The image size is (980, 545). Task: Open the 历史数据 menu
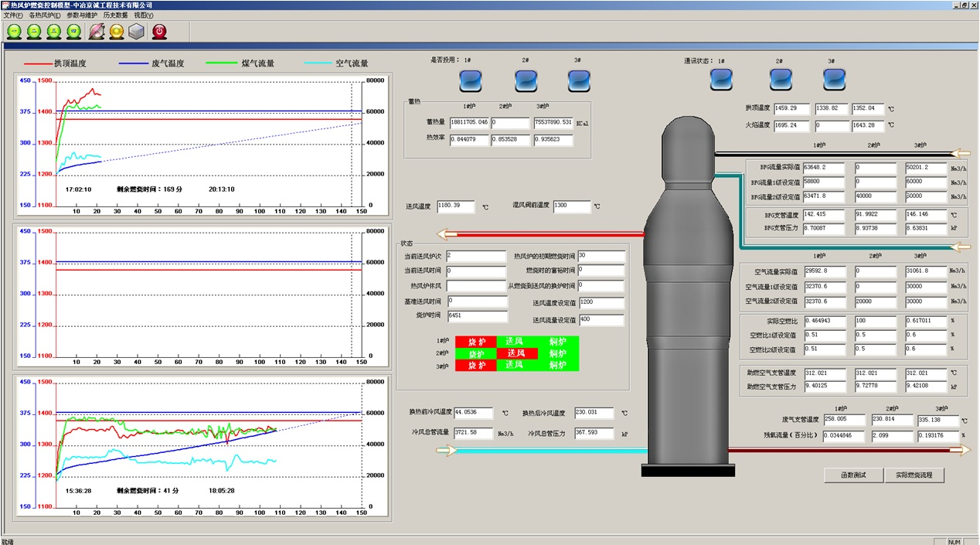(115, 15)
